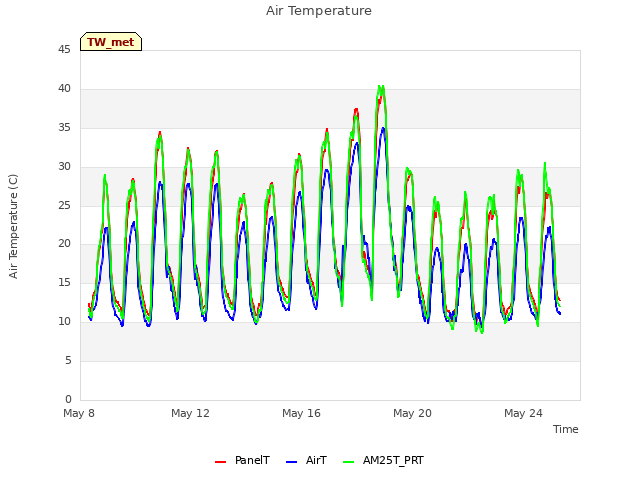640x480 pixels.
Task: Click the green AM25T_PRT legend color marker
Action: point(349,462)
